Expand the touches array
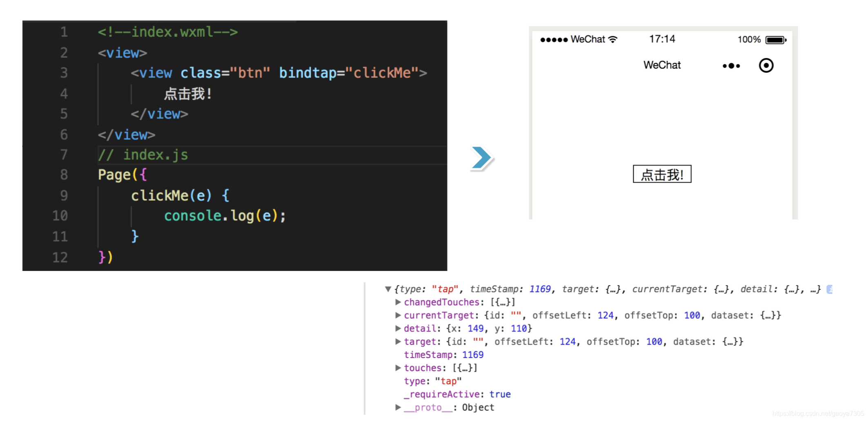 [398, 368]
